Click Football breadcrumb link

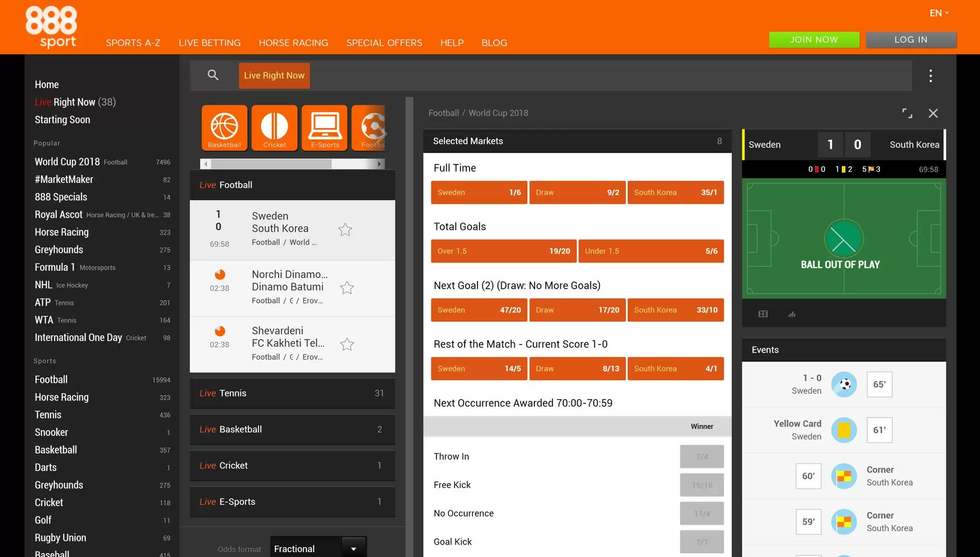[444, 113]
